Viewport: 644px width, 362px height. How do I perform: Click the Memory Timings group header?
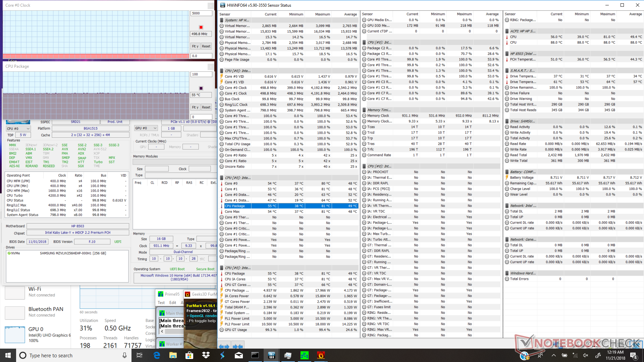[431, 110]
